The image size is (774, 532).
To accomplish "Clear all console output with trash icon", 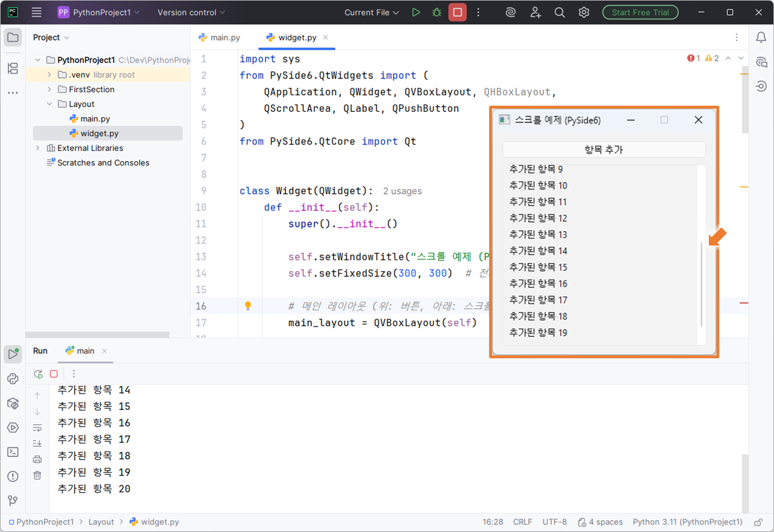I will (x=37, y=475).
